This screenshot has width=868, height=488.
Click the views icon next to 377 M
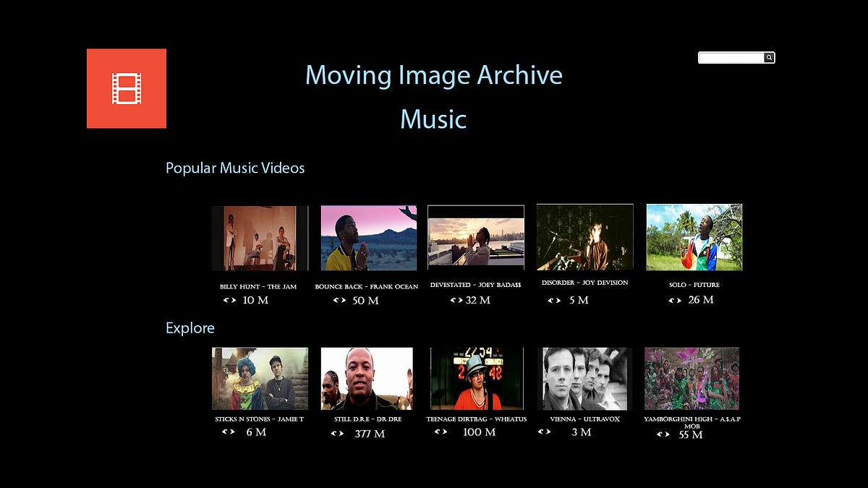pyautogui.click(x=338, y=434)
